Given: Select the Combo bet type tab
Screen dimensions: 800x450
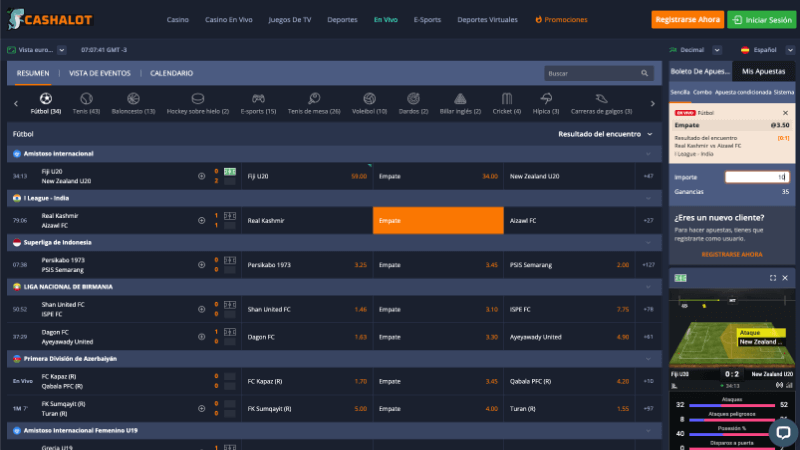Looking at the screenshot, I should pyautogui.click(x=702, y=92).
